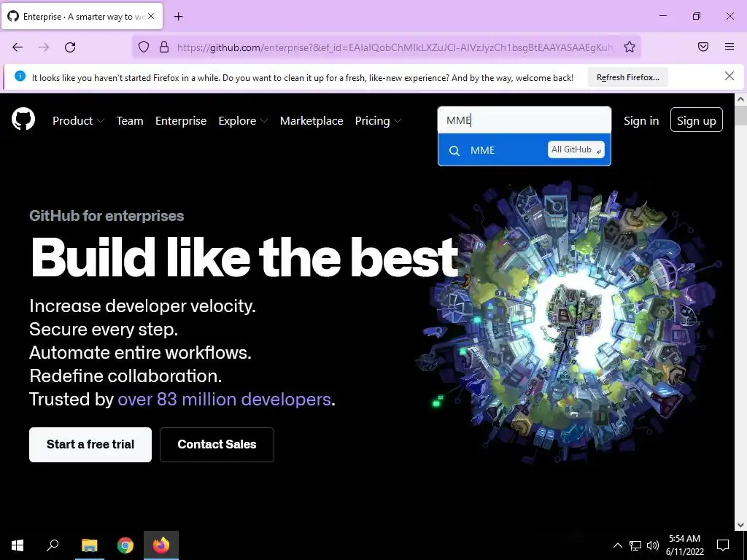This screenshot has height=560, width=747.
Task: Go to Marketplace in the navigation
Action: [311, 121]
